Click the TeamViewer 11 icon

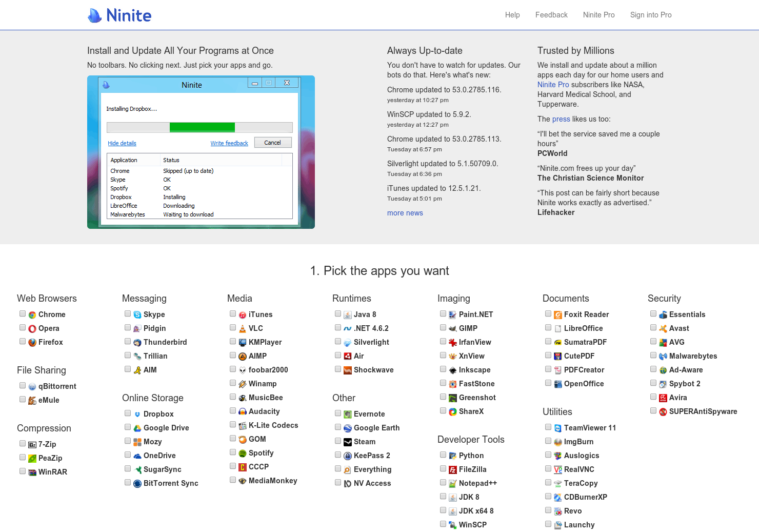[x=558, y=428]
